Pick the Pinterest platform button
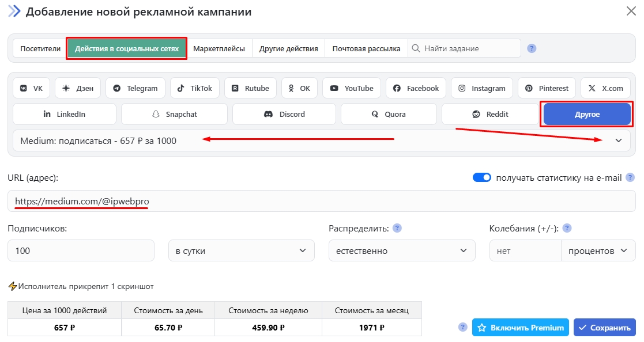This screenshot has width=644, height=342. [x=547, y=88]
